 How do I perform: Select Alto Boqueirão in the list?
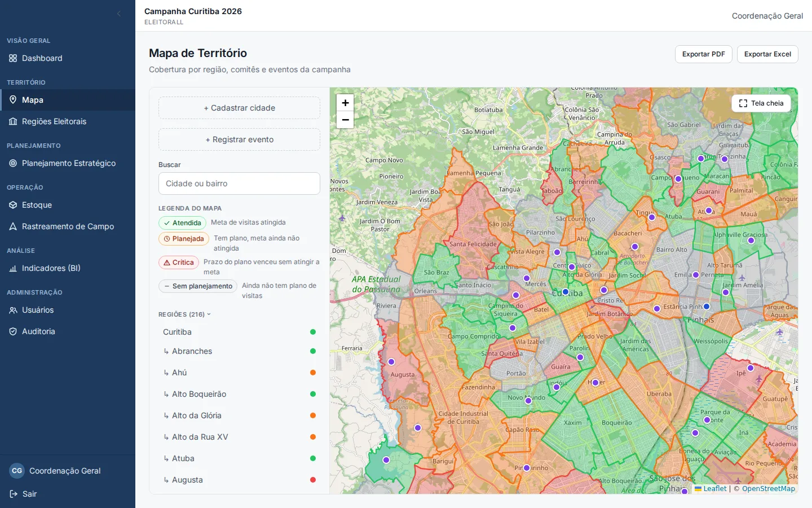point(240,394)
